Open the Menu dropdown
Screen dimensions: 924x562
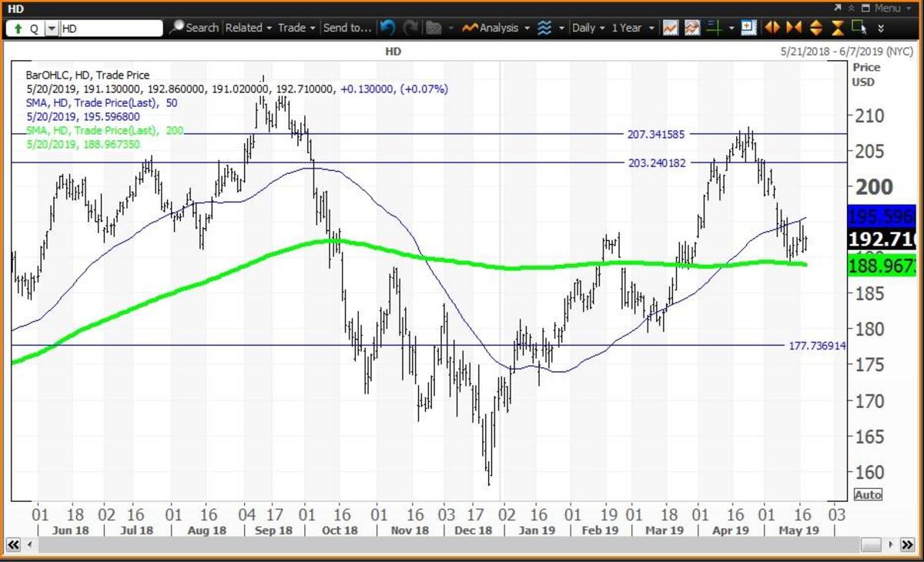(892, 8)
